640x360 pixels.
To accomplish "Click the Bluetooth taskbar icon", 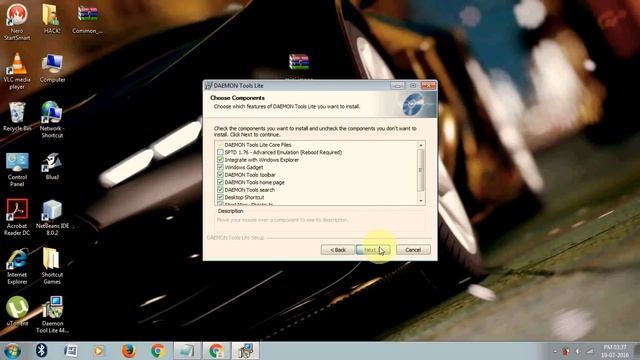I will point(41,351).
